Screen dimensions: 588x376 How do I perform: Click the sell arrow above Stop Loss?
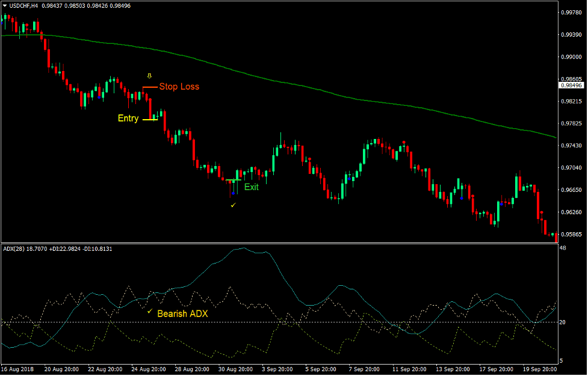(x=149, y=76)
